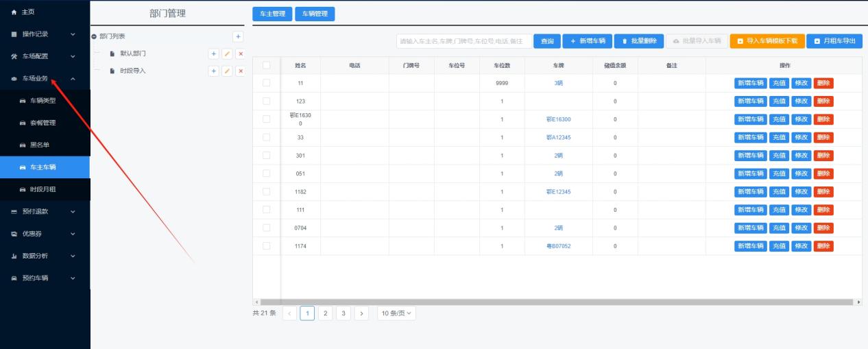Click the 月租车导出 export button

pos(834,41)
